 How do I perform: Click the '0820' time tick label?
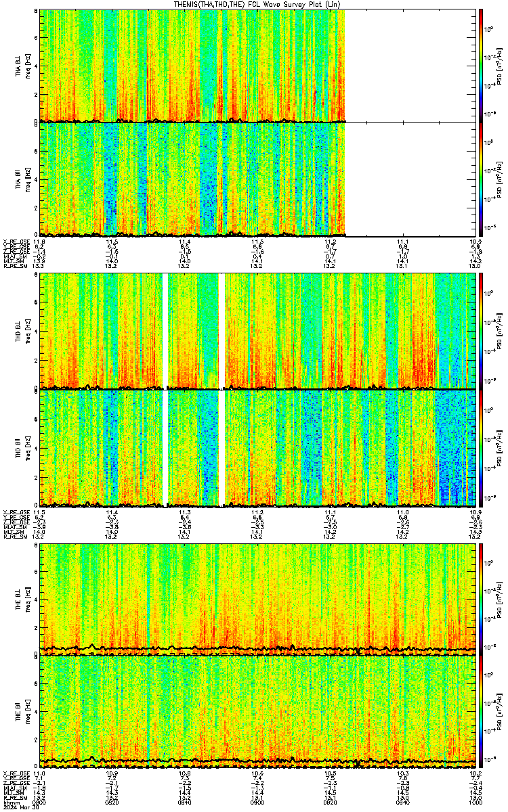click(x=112, y=803)
